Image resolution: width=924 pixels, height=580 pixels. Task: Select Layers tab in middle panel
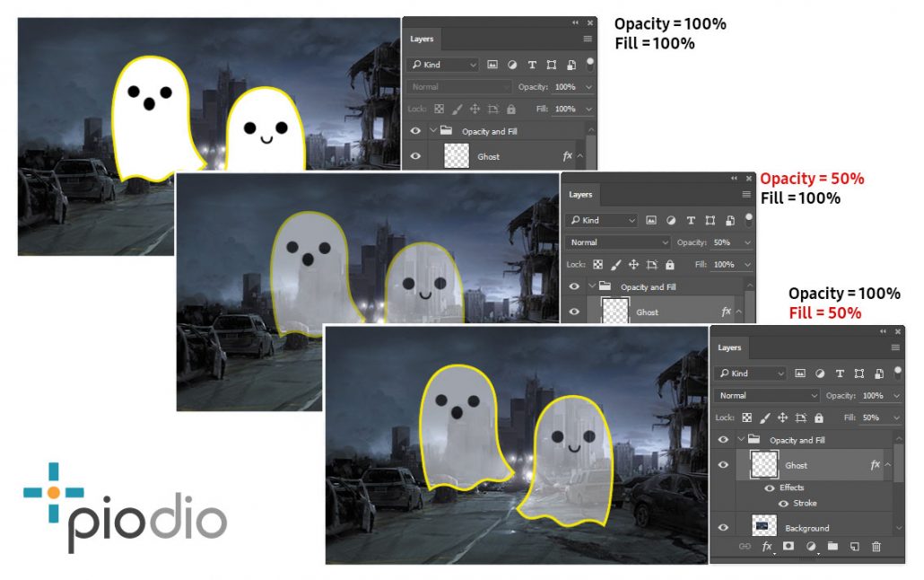580,195
